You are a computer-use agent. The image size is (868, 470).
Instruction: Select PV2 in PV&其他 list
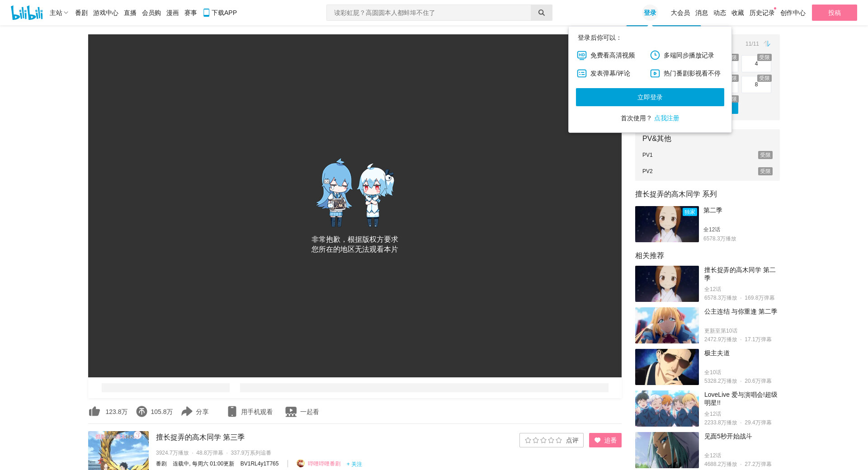point(708,171)
